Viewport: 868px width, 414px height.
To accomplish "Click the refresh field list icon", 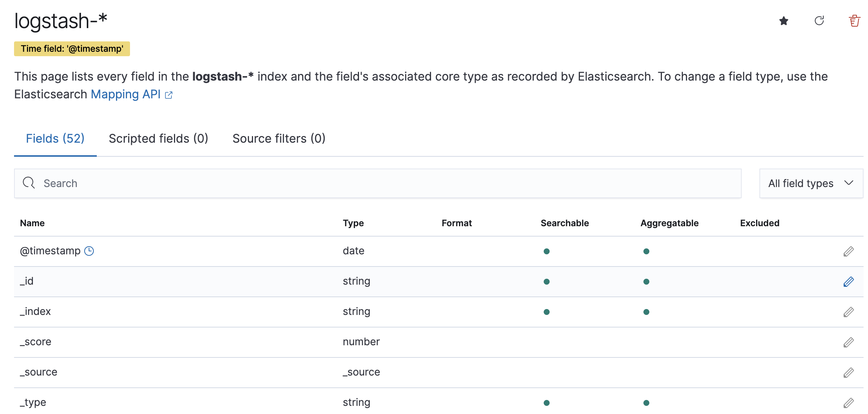I will (x=819, y=21).
